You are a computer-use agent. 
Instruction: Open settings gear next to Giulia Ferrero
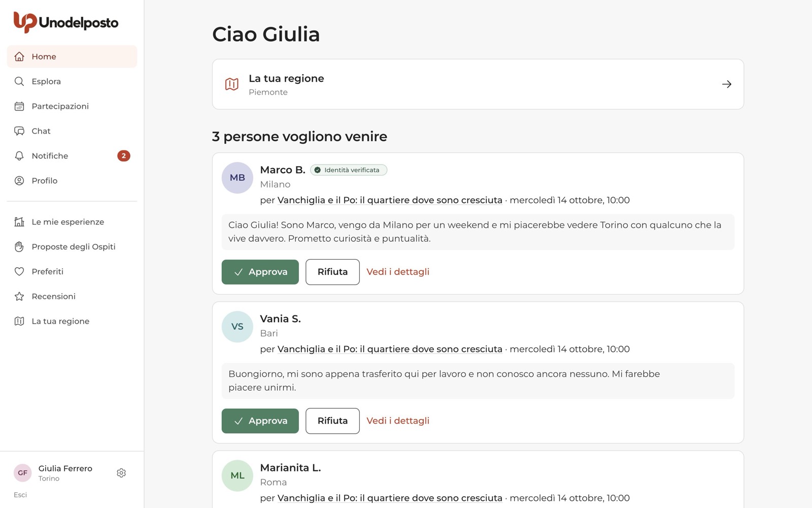tap(121, 473)
